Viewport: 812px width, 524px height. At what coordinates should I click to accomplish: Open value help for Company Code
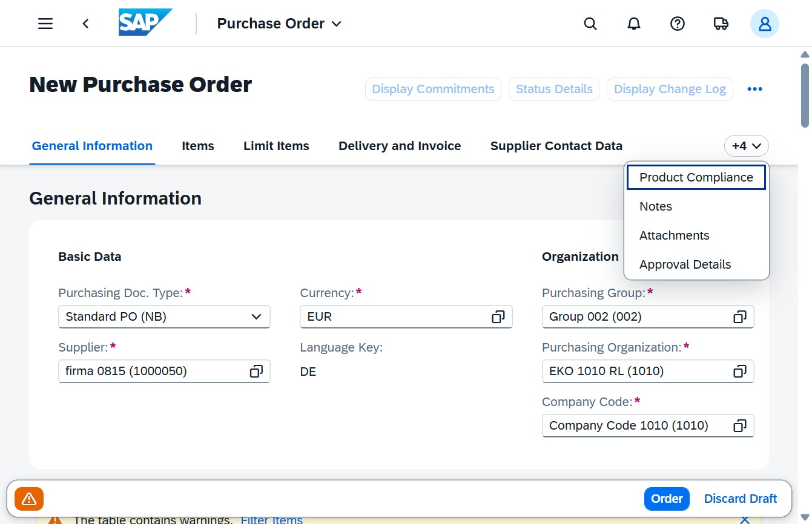click(739, 425)
